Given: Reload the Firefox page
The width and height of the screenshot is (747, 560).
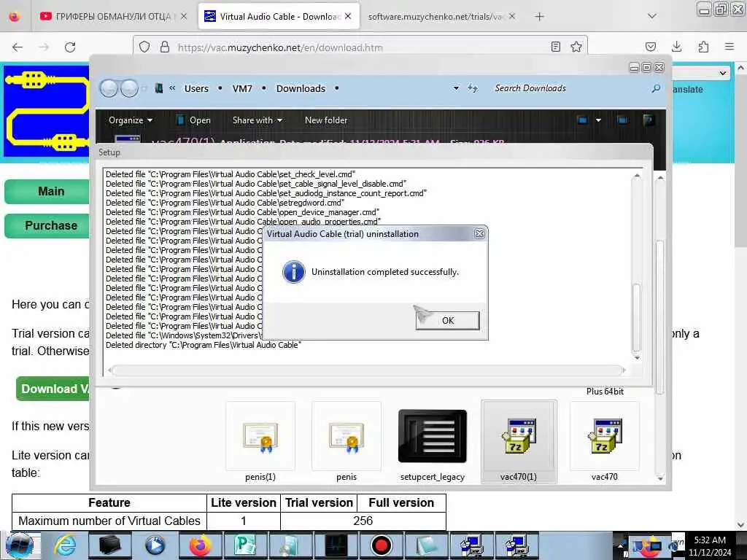Looking at the screenshot, I should 70,47.
